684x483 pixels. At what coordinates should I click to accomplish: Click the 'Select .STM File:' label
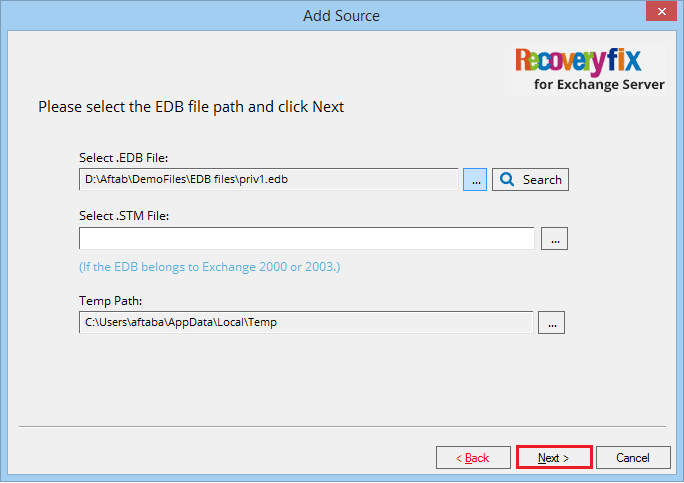(x=124, y=216)
